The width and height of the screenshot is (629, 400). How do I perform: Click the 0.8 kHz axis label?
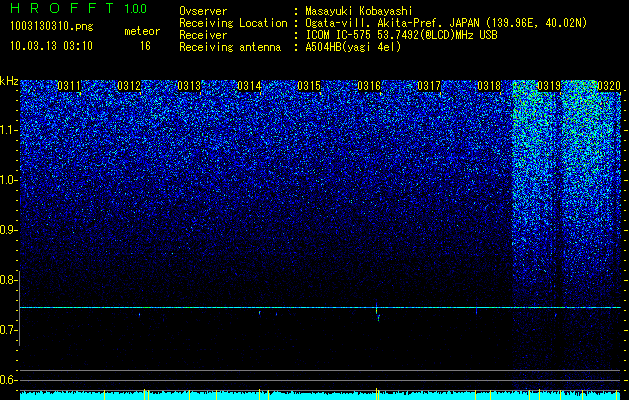(x=9, y=280)
